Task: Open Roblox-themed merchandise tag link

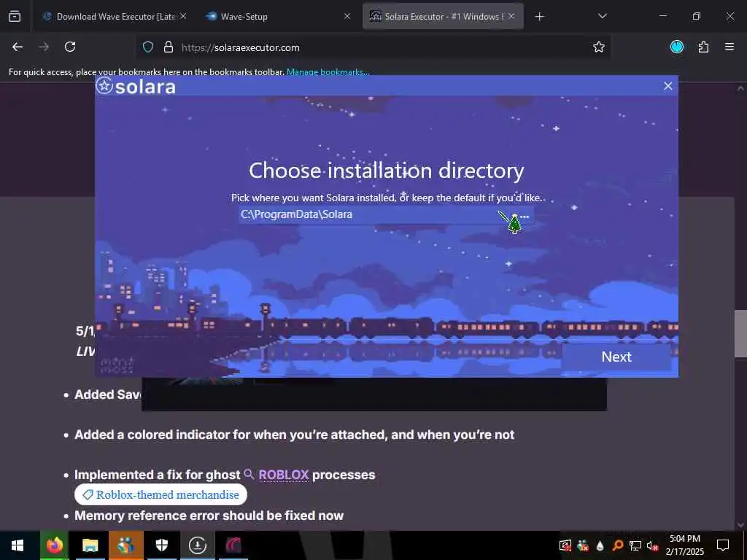Action: pyautogui.click(x=161, y=495)
